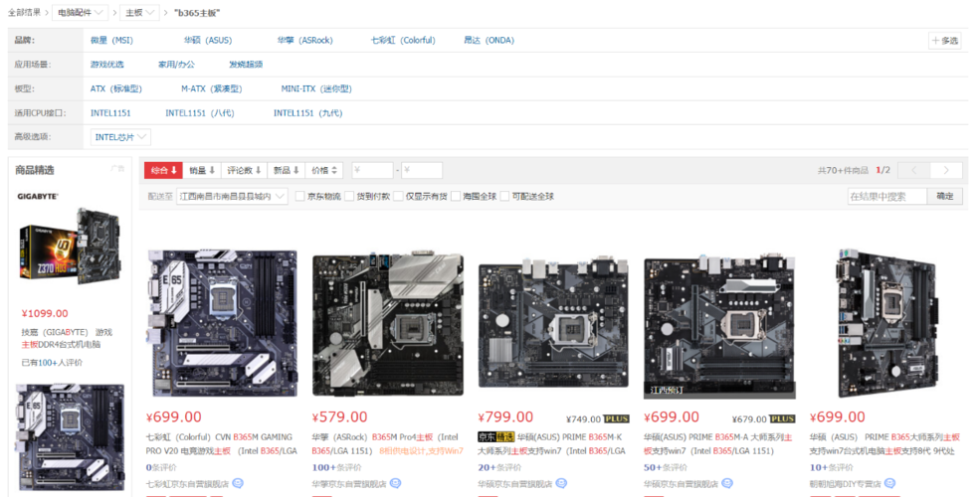The width and height of the screenshot is (980, 497).
Task: Sort by 评论数
Action: coord(244,170)
